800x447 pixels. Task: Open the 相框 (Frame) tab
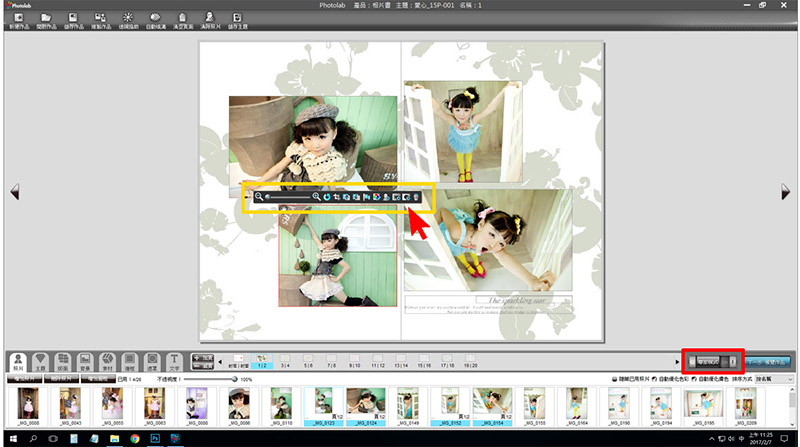130,362
